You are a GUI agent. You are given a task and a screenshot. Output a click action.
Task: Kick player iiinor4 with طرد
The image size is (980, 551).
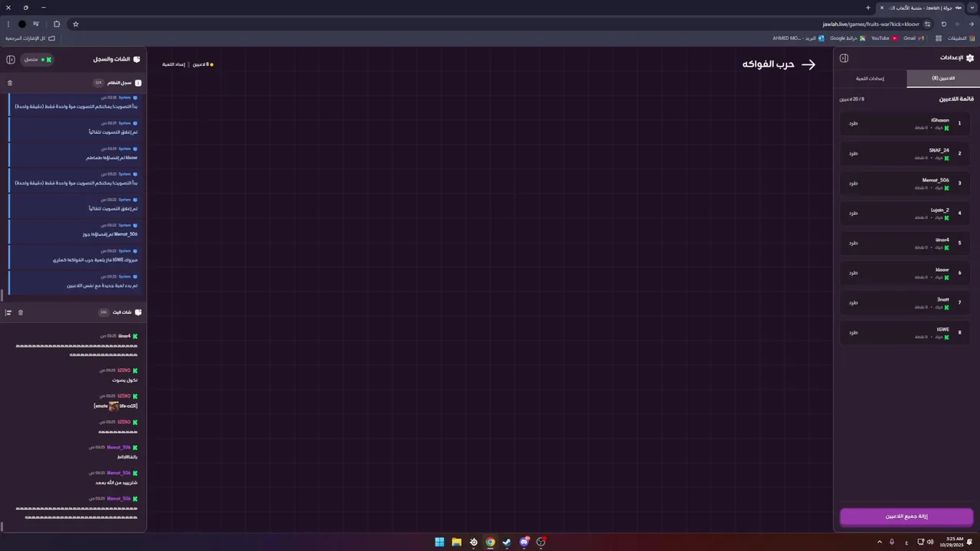(x=853, y=243)
